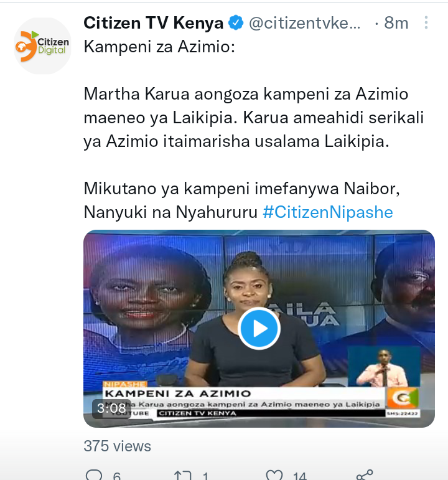Click the reply speech bubble icon

coord(94,474)
